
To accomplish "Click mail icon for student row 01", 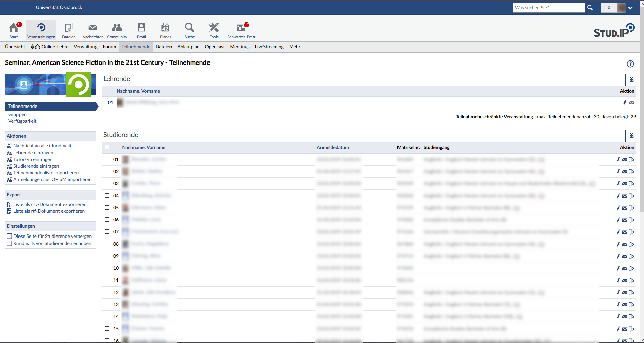I will (x=624, y=160).
